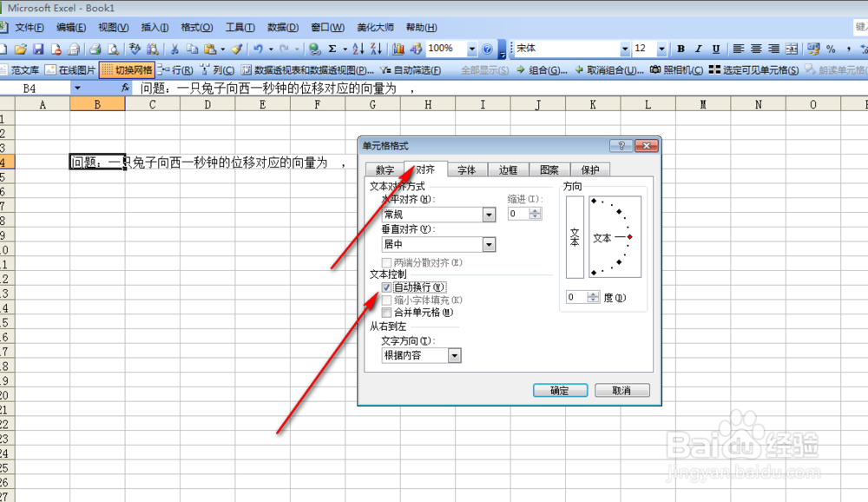
Task: Center-align text in the toolbar
Action: [756, 49]
